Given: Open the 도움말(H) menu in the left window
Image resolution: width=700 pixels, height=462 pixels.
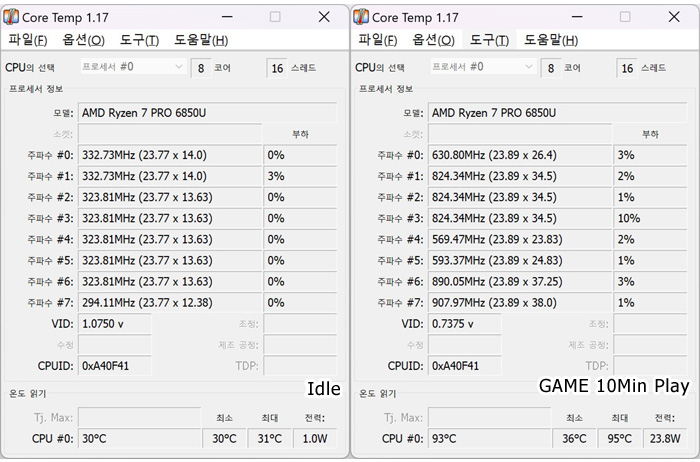Looking at the screenshot, I should click(201, 40).
